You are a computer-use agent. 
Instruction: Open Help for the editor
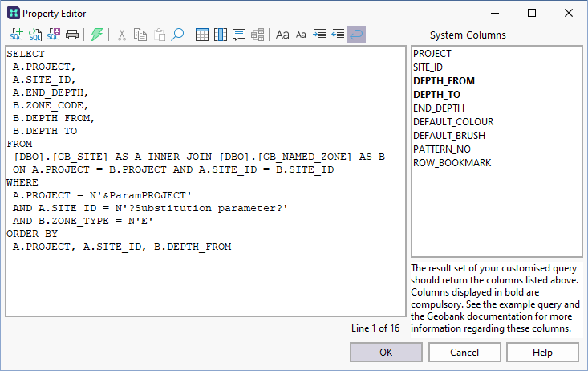point(542,353)
